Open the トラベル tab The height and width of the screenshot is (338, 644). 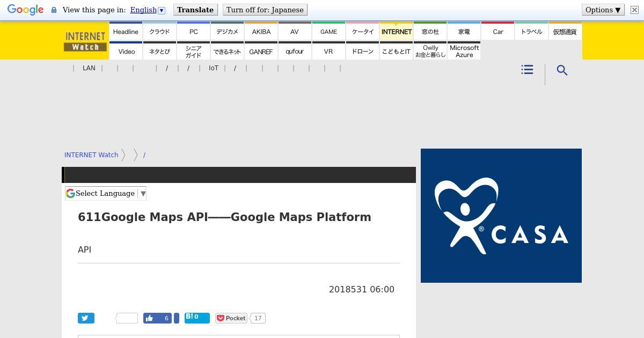[531, 31]
